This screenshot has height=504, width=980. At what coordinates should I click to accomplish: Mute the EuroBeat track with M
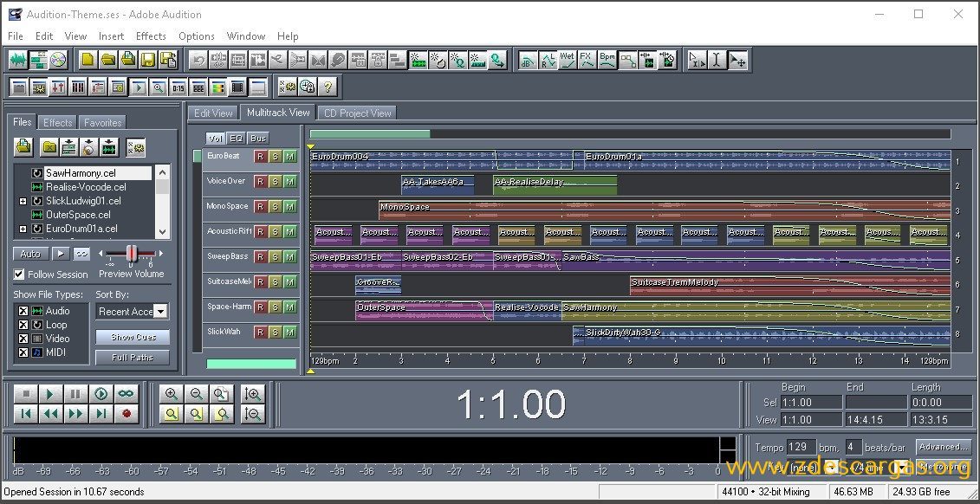coord(290,156)
